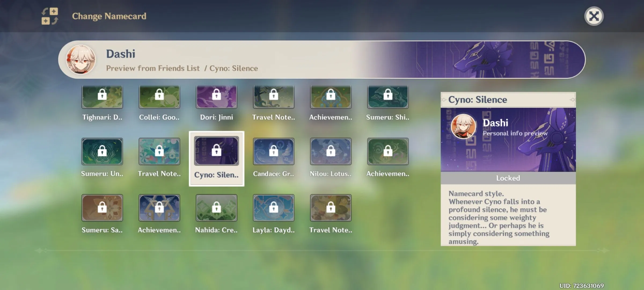
Task: Select the Sumeru: Shi.. namecard
Action: pyautogui.click(x=388, y=97)
